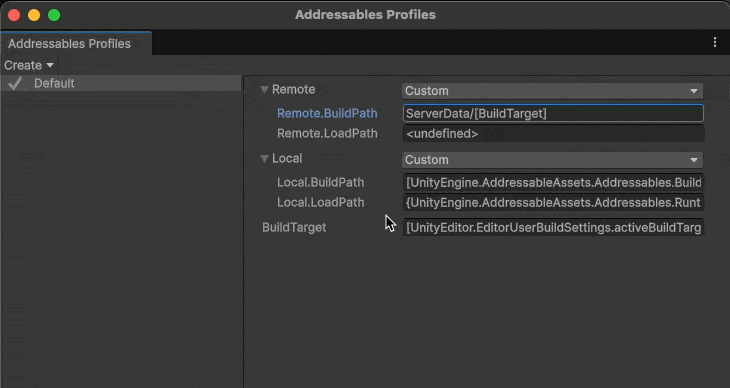The image size is (730, 388).
Task: Click the Local.BuildPath value field
Action: pos(553,182)
